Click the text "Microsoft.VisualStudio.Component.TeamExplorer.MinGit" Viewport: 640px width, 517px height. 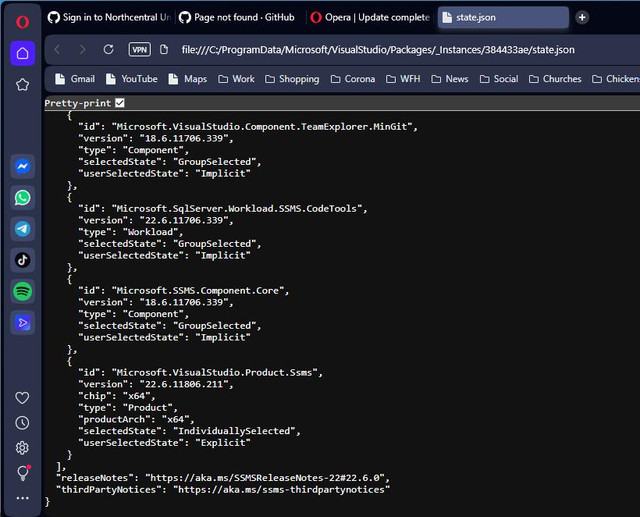262,126
